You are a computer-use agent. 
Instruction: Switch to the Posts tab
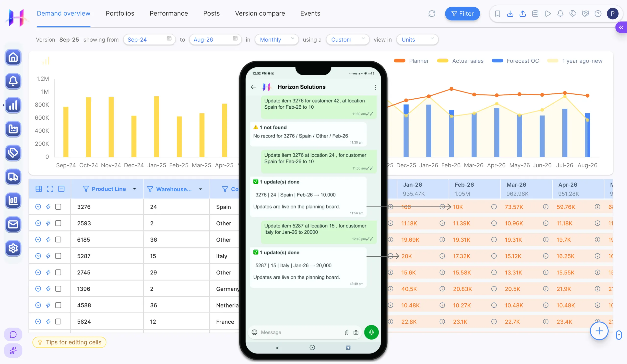pos(212,13)
